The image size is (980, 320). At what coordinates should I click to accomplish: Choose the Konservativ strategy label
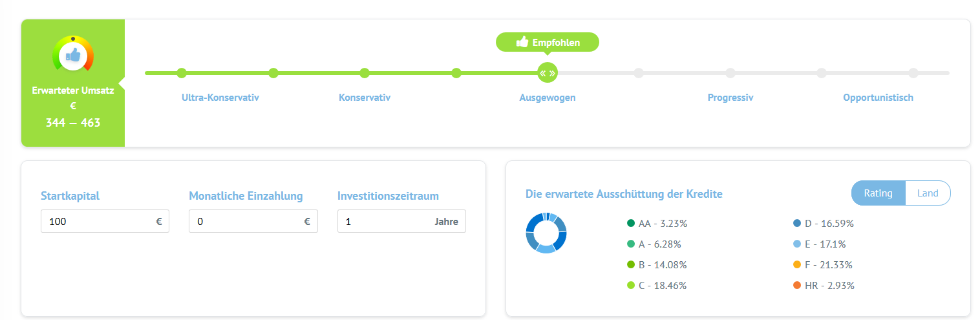point(365,98)
